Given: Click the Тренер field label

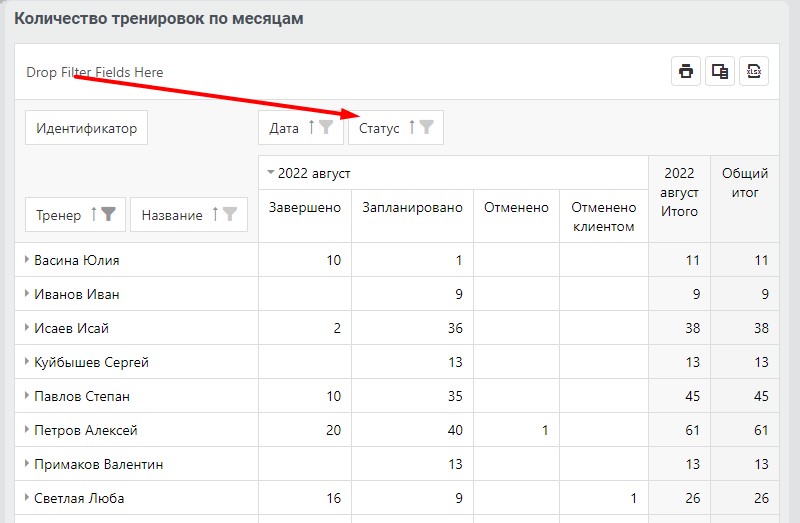Looking at the screenshot, I should click(59, 215).
